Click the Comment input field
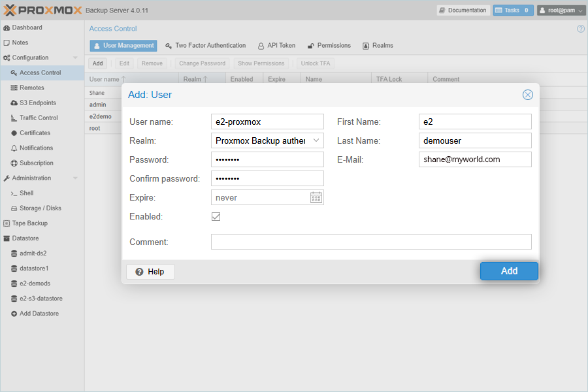 tap(370, 242)
